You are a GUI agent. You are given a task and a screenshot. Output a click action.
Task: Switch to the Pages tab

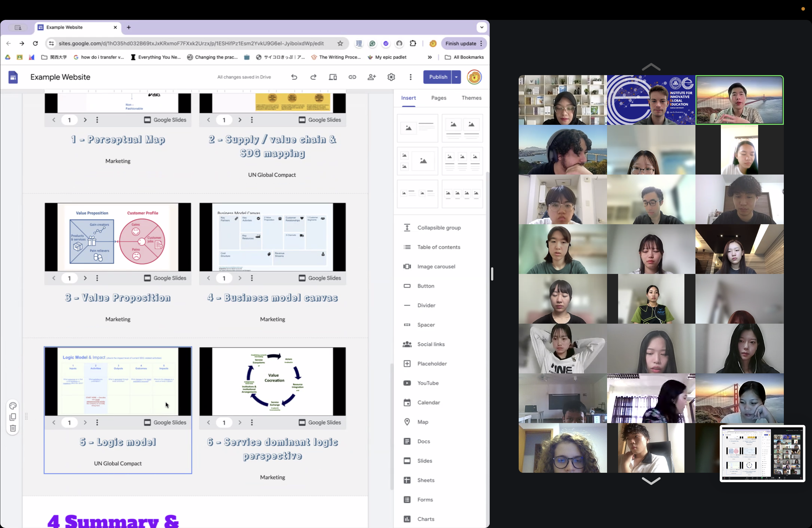438,98
